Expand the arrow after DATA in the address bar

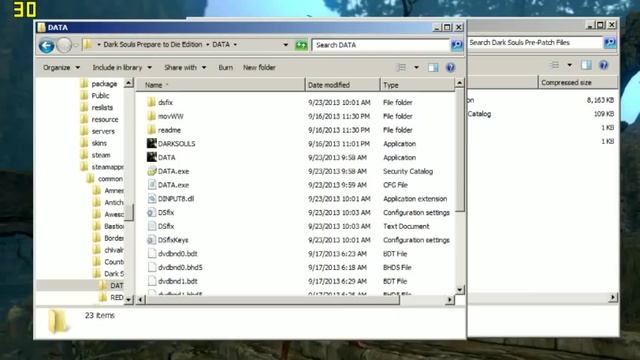coord(236,44)
